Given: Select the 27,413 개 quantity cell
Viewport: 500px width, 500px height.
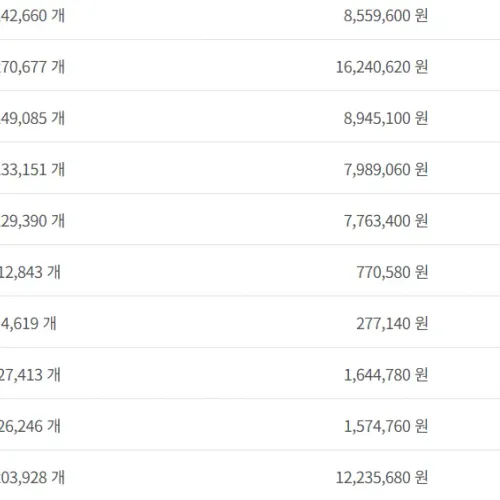Looking at the screenshot, I should click(x=30, y=375).
